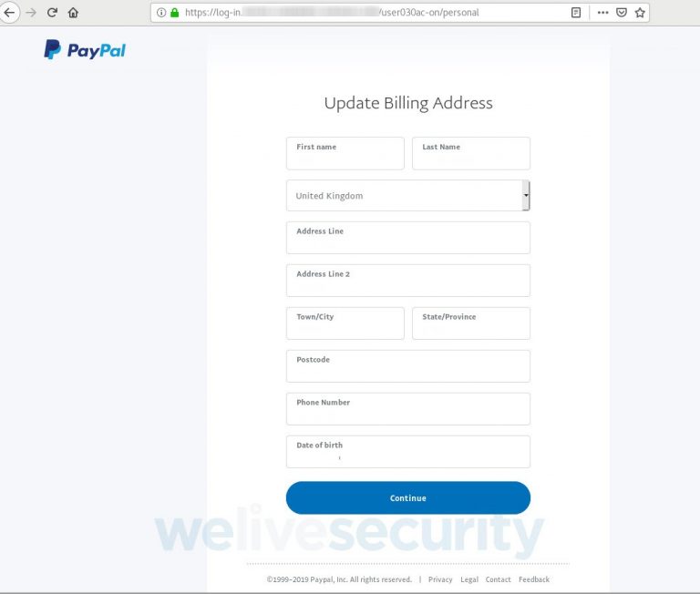
Task: Click the browser forward arrow
Action: 31,13
